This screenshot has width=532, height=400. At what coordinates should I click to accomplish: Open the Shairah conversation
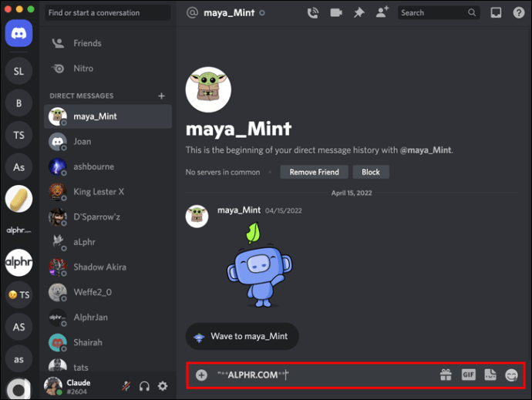tap(107, 342)
